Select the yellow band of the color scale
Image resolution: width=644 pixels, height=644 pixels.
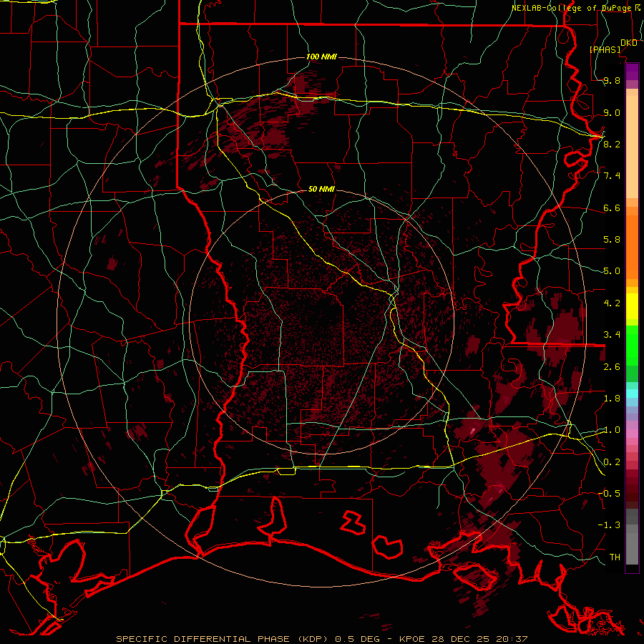coord(632,306)
